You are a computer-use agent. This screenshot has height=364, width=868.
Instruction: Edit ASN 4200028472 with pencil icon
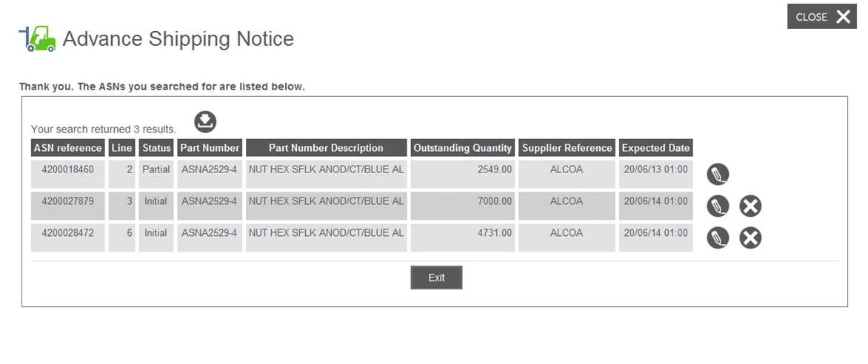[x=718, y=238]
